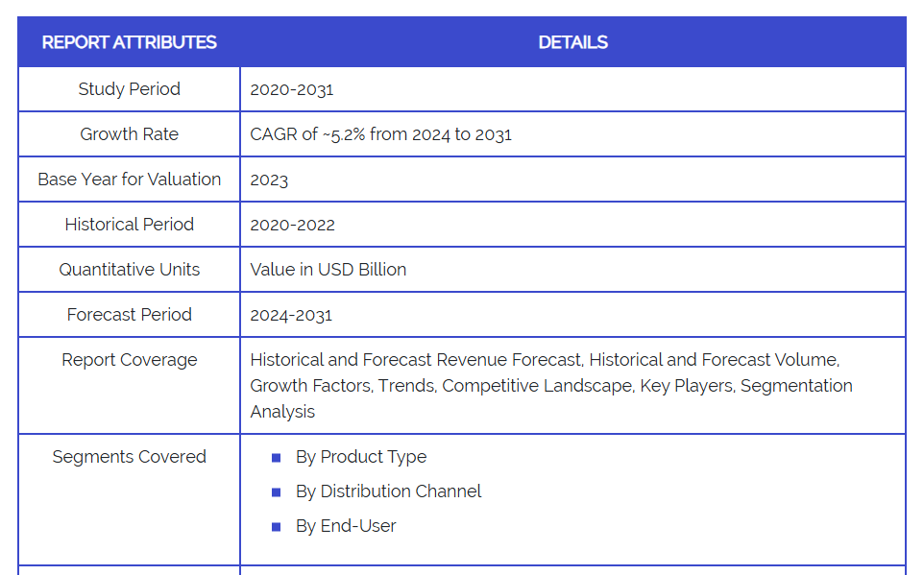924x575 pixels.
Task: Click the bullet beside By End-User
Action: click(x=277, y=527)
